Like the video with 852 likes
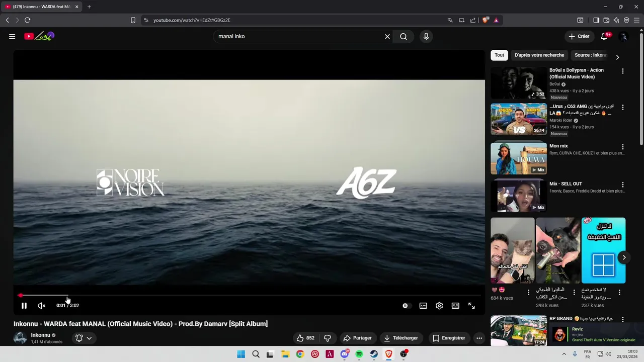 (305, 338)
